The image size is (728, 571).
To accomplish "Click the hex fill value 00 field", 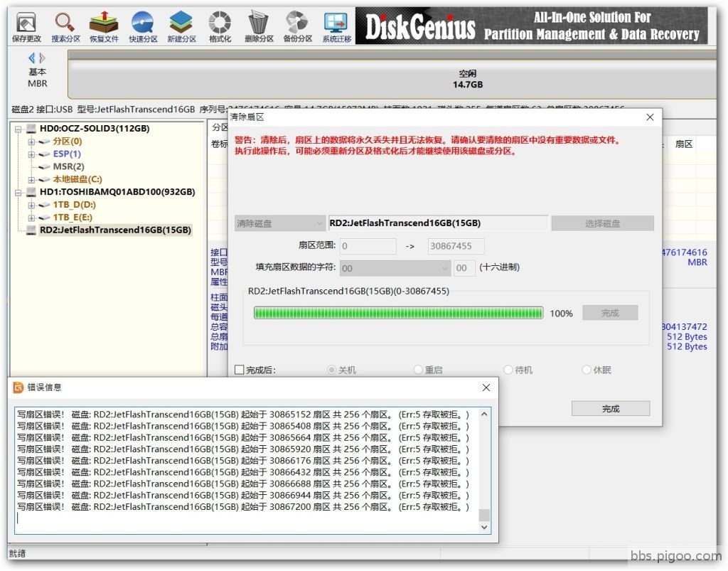I will [464, 268].
